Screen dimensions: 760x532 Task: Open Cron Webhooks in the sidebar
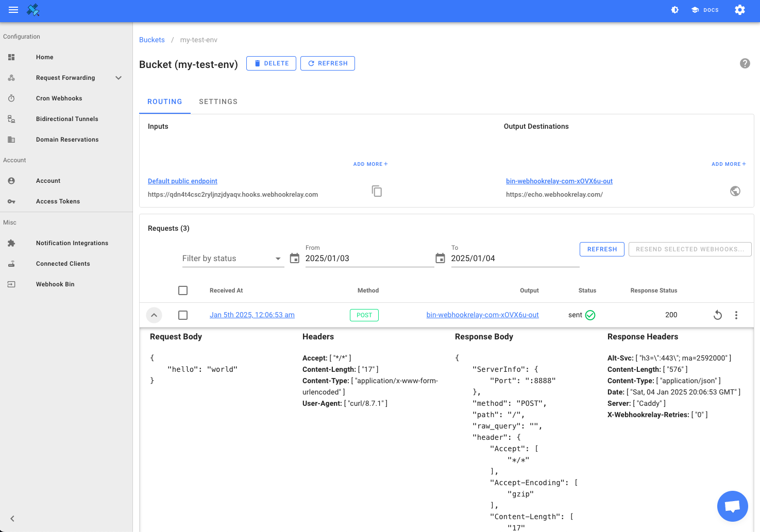[59, 98]
